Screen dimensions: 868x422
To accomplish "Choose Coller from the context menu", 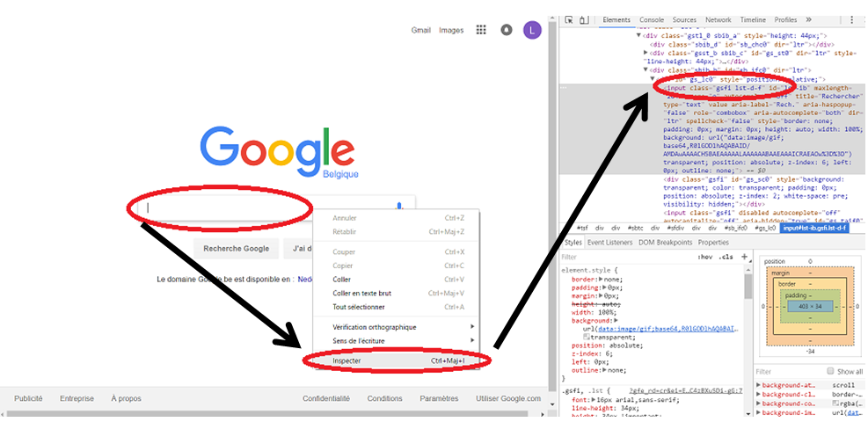I will click(397, 280).
